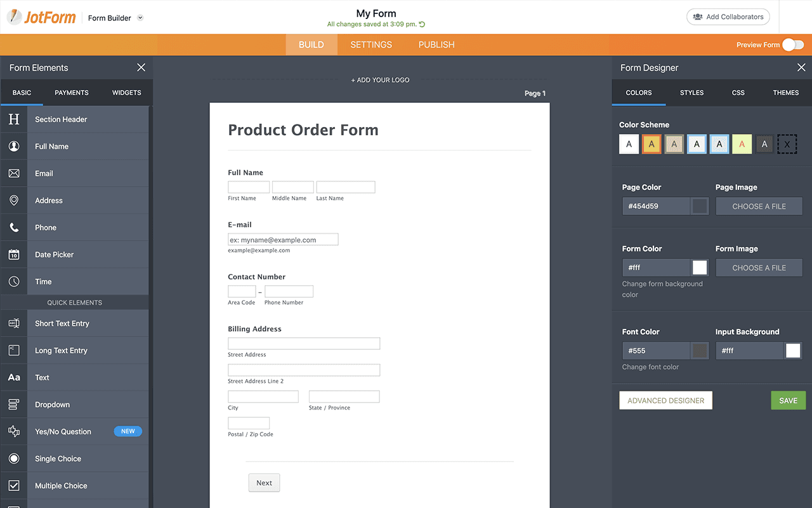
Task: Select the Phone handset icon
Action: pos(14,227)
